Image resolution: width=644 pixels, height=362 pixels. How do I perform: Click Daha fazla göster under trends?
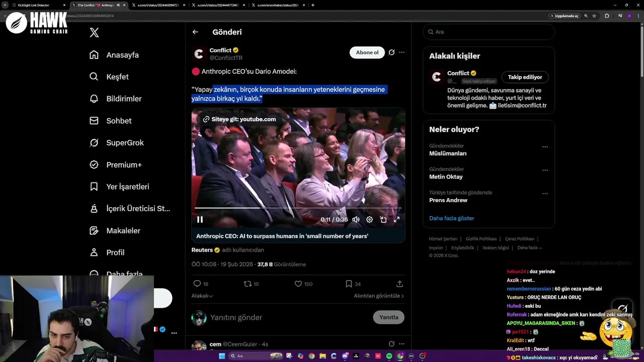pos(451,218)
